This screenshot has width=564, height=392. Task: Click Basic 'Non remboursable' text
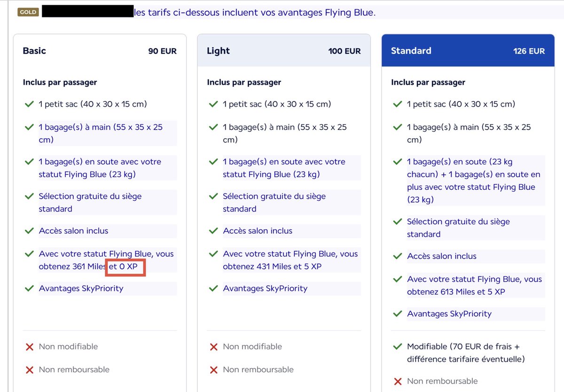point(74,369)
